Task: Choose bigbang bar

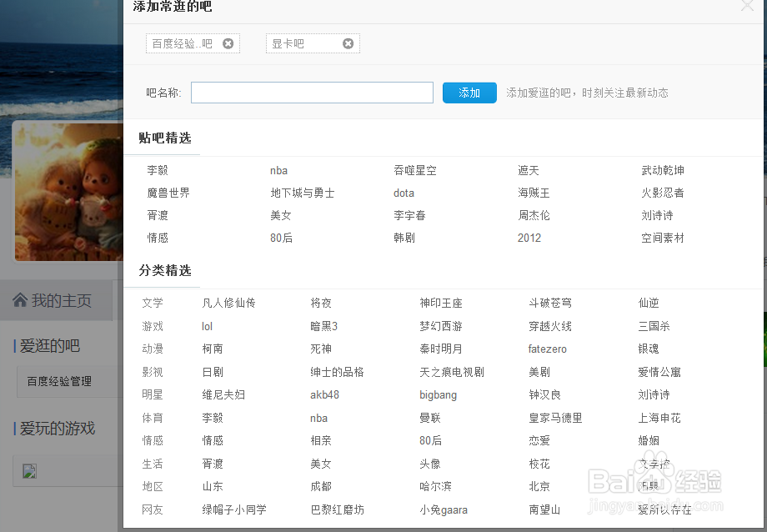Action: pos(439,395)
